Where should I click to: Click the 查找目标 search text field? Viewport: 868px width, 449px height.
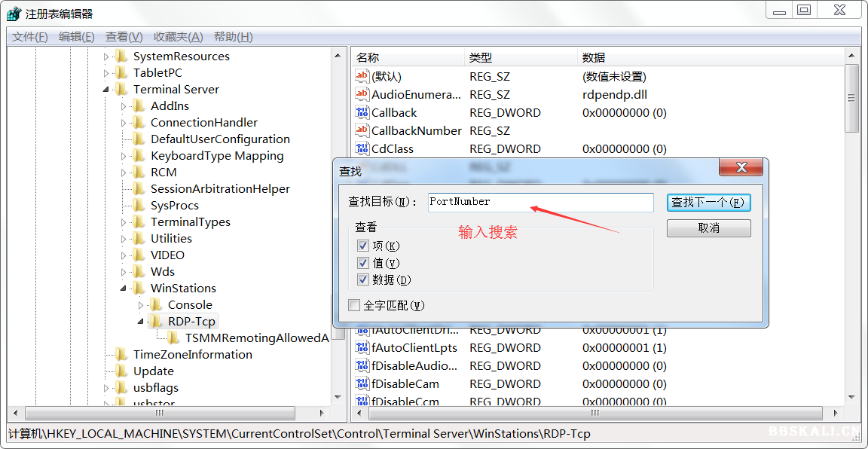click(x=539, y=202)
